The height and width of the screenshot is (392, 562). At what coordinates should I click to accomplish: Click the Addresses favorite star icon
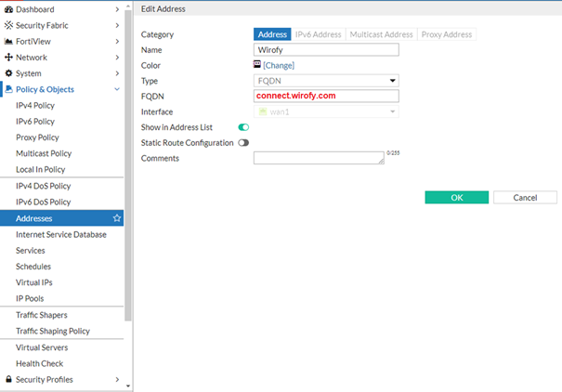[x=117, y=218]
